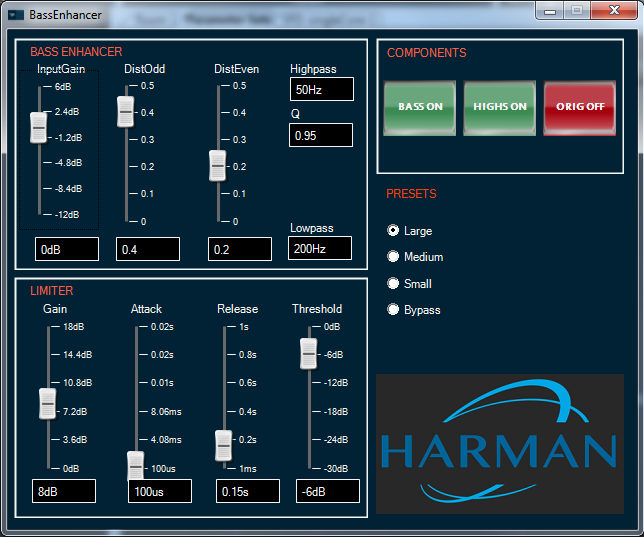Click the Threshold -6dB value field

(328, 491)
